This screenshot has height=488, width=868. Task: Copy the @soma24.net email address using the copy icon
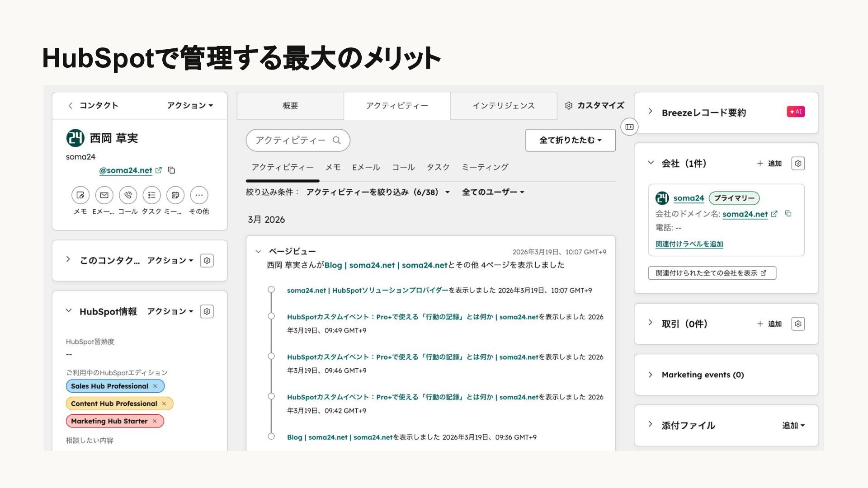pyautogui.click(x=171, y=170)
